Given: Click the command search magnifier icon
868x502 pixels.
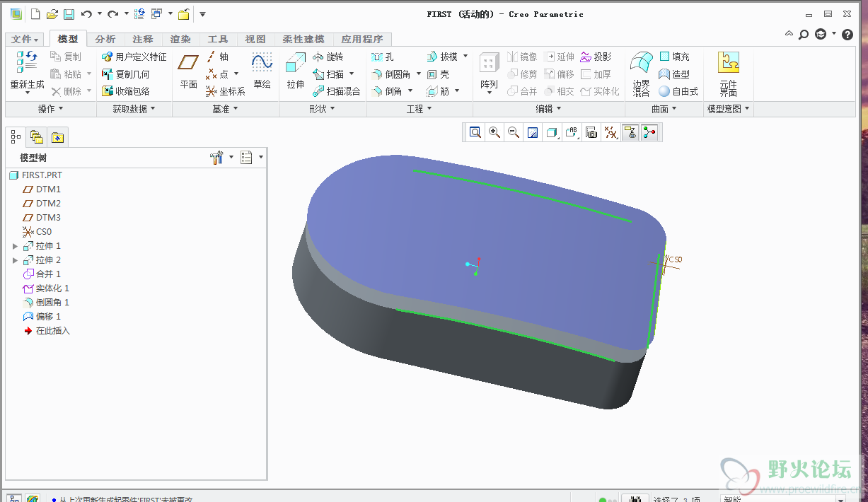Looking at the screenshot, I should tap(804, 33).
